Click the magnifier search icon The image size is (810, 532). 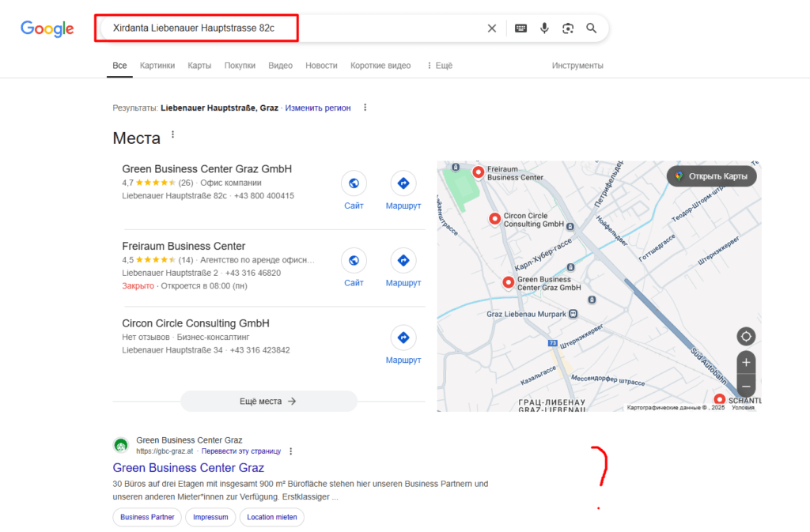(592, 28)
